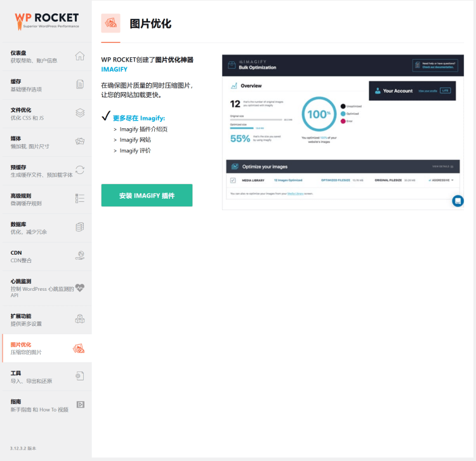Click the Optimize your images section icon
The width and height of the screenshot is (476, 461).
[235, 166]
